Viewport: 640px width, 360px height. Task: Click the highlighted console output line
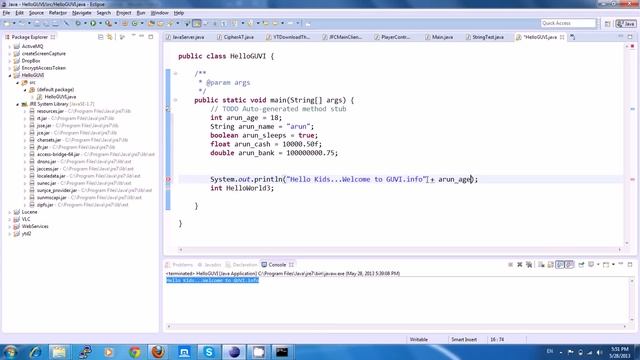click(212, 280)
